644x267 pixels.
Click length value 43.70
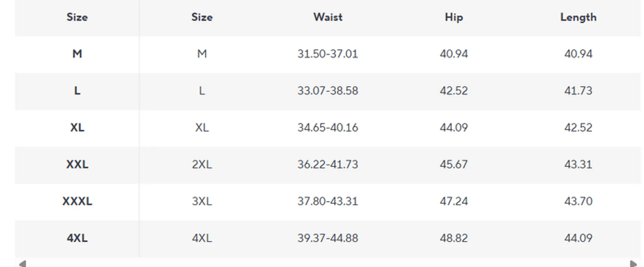coord(578,201)
